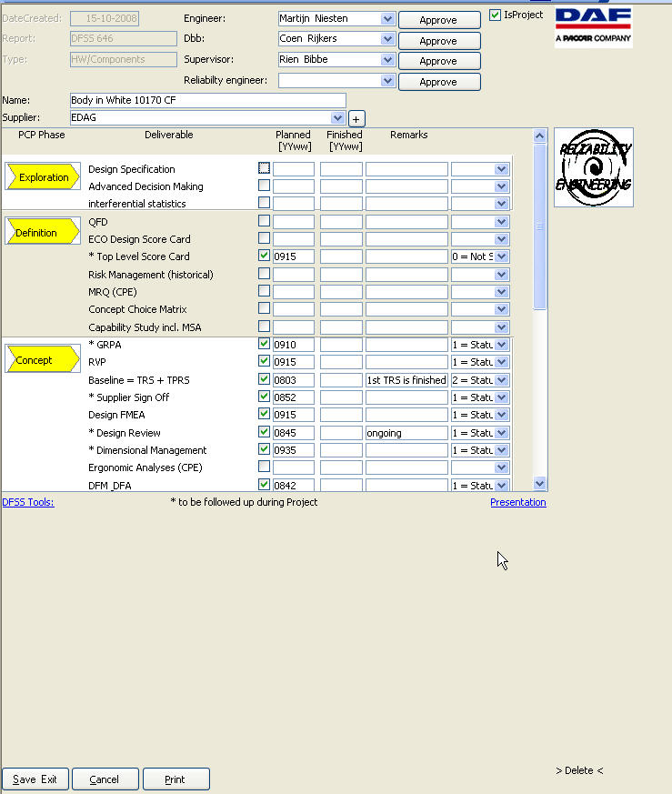Click the DateCreated field 15-10-2008
Screen dimensions: 672x794
pyautogui.click(x=105, y=18)
